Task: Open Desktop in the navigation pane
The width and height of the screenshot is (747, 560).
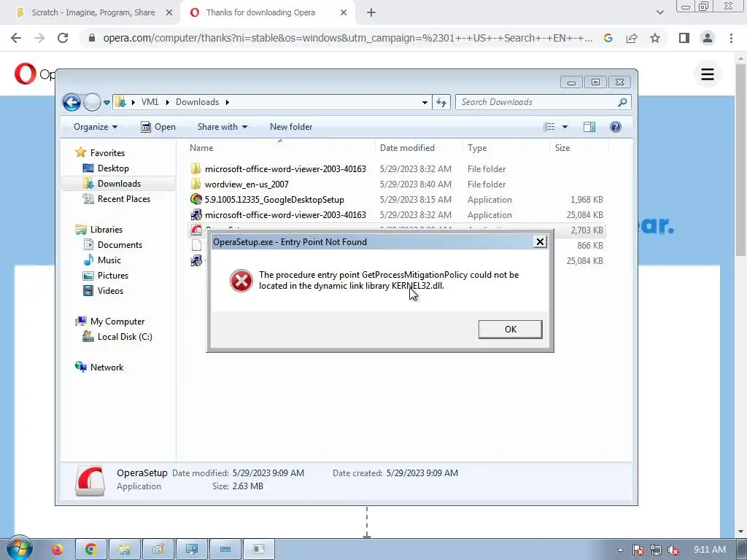Action: pos(113,168)
